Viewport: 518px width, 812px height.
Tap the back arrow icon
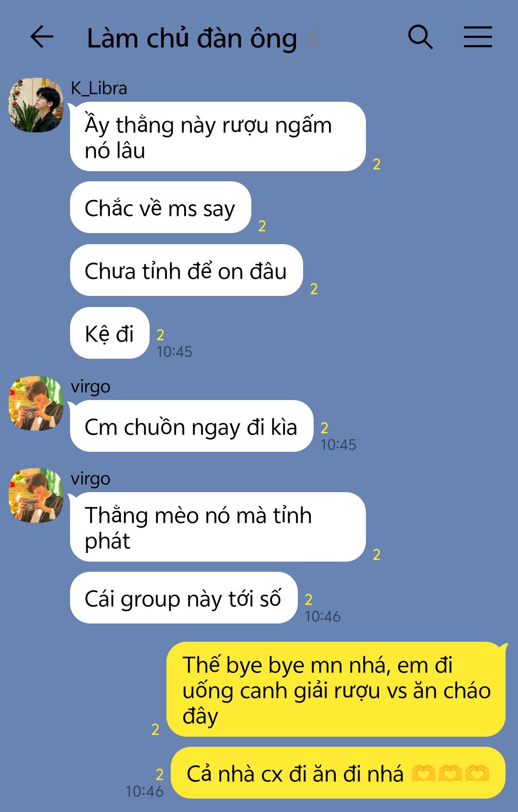42,37
